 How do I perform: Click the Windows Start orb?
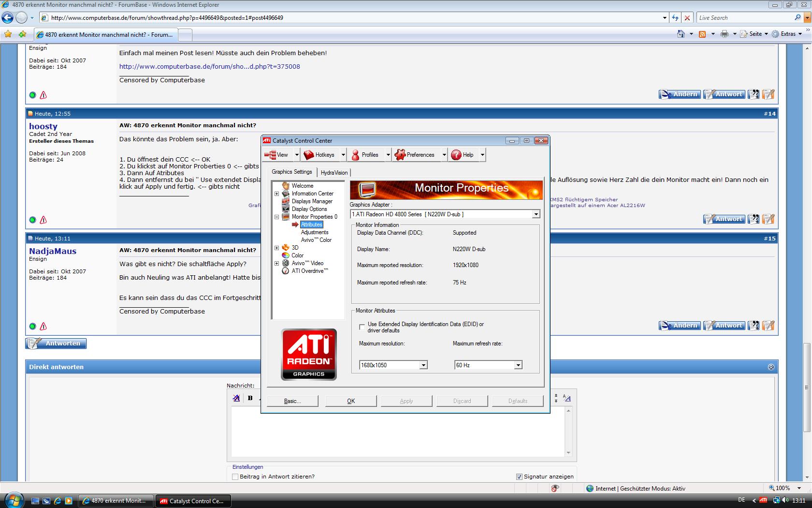pos(14,500)
